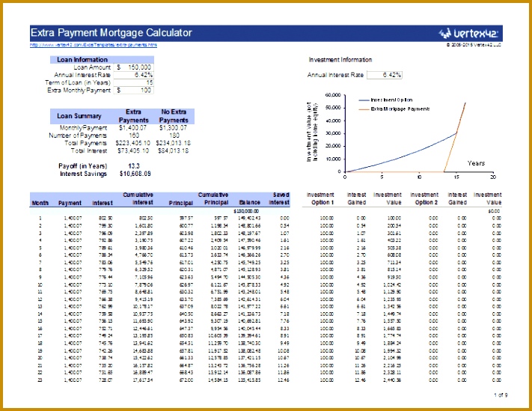Select Total Interest value $84,013.18

point(173,150)
